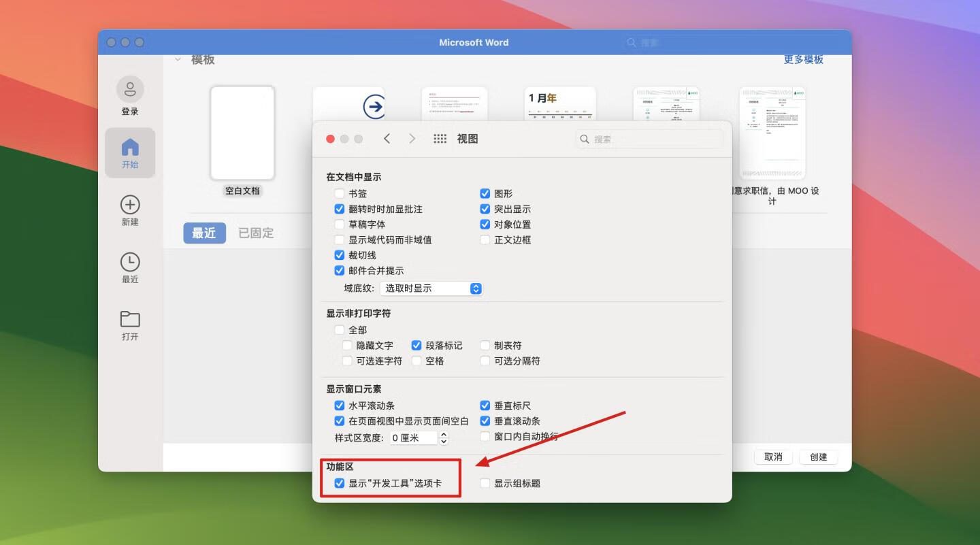Open the 最近 clock icon in sidebar
The image size is (980, 545).
130,263
